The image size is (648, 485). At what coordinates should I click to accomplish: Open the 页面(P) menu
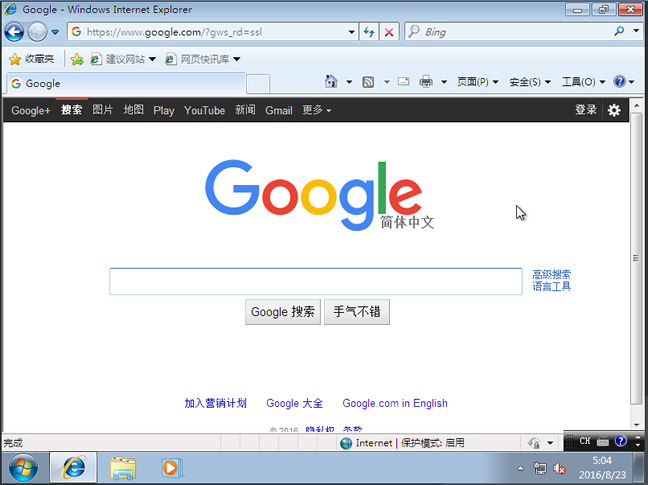pos(477,82)
